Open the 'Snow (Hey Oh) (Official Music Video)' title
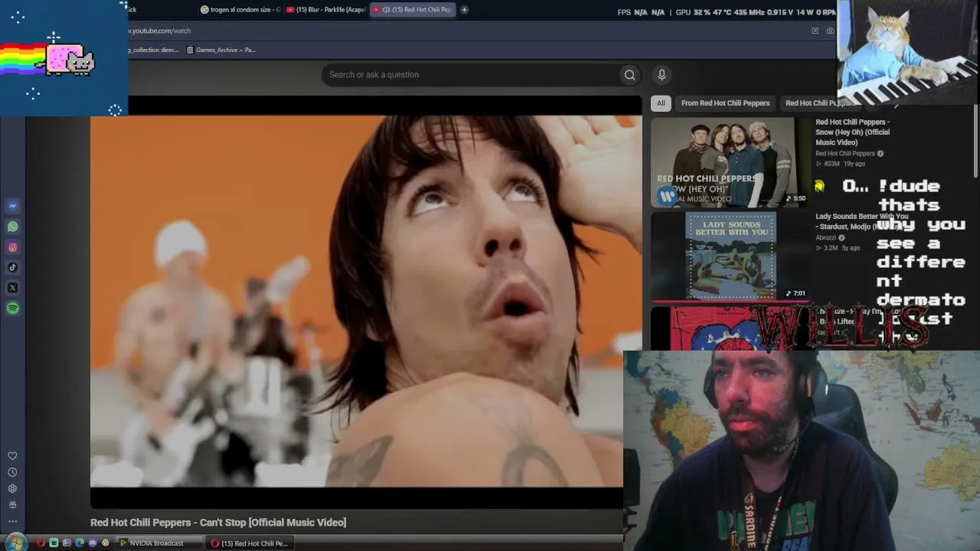The image size is (980, 551). 852,132
